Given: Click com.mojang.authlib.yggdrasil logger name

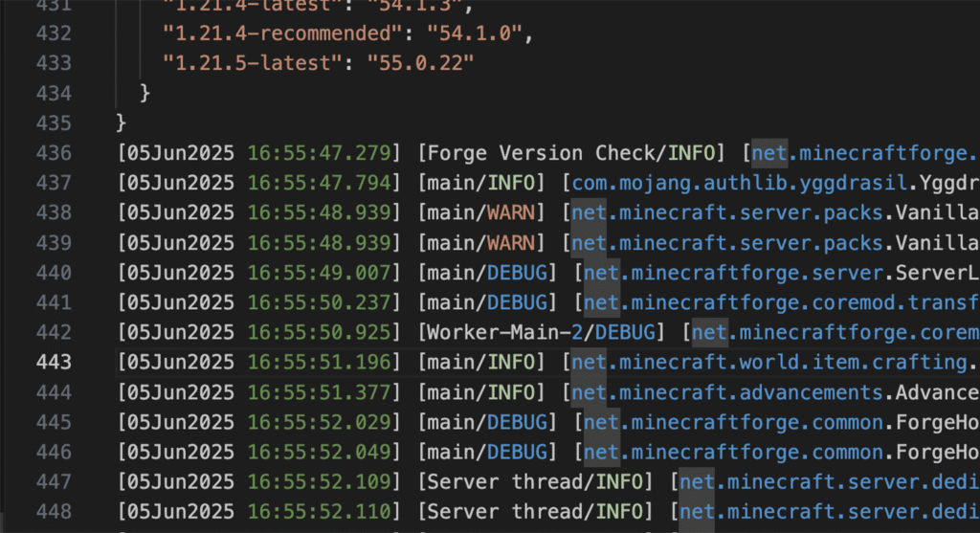Looking at the screenshot, I should click(x=740, y=183).
